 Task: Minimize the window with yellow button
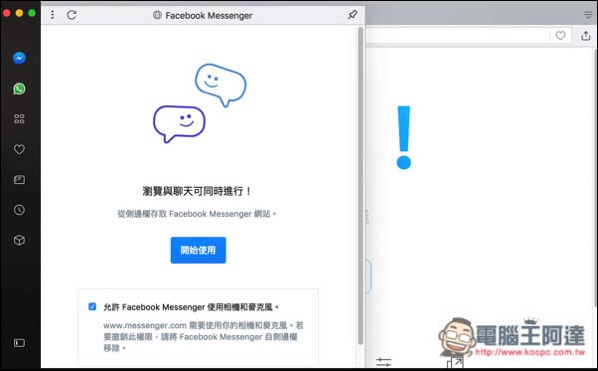[x=19, y=13]
